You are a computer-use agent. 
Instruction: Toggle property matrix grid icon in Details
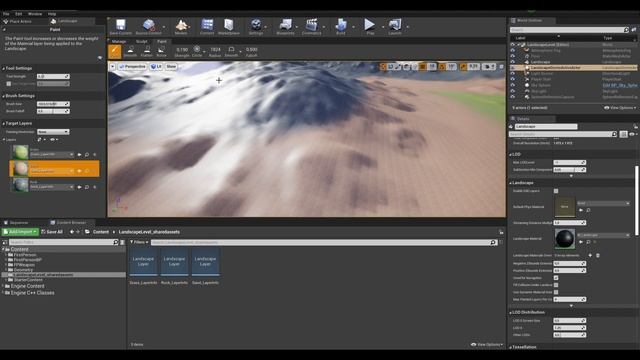click(x=623, y=134)
